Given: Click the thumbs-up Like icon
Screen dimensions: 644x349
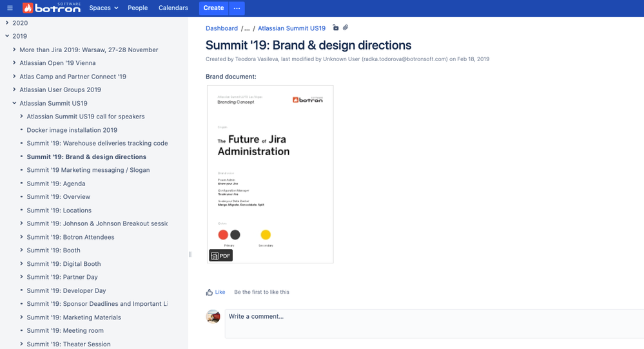Looking at the screenshot, I should [210, 292].
